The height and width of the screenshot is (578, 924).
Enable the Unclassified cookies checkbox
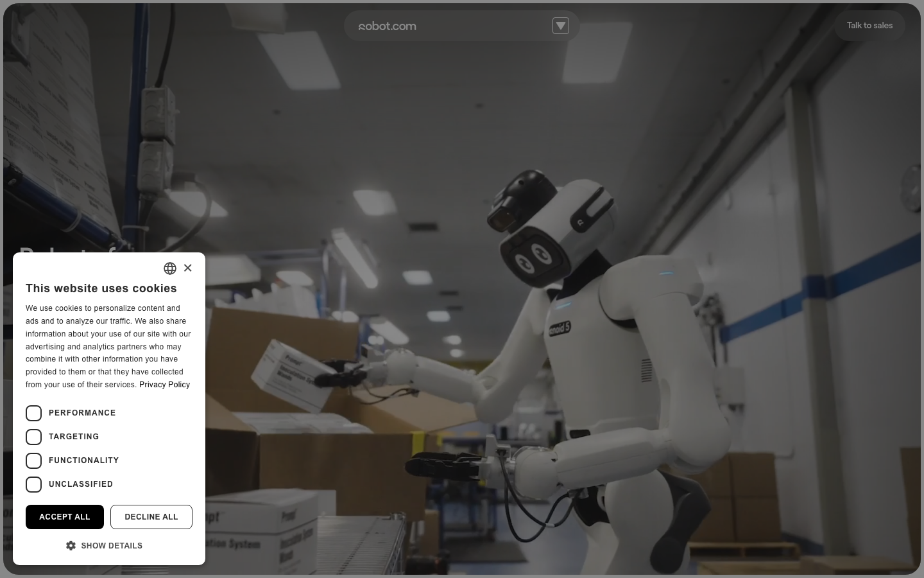pyautogui.click(x=33, y=484)
